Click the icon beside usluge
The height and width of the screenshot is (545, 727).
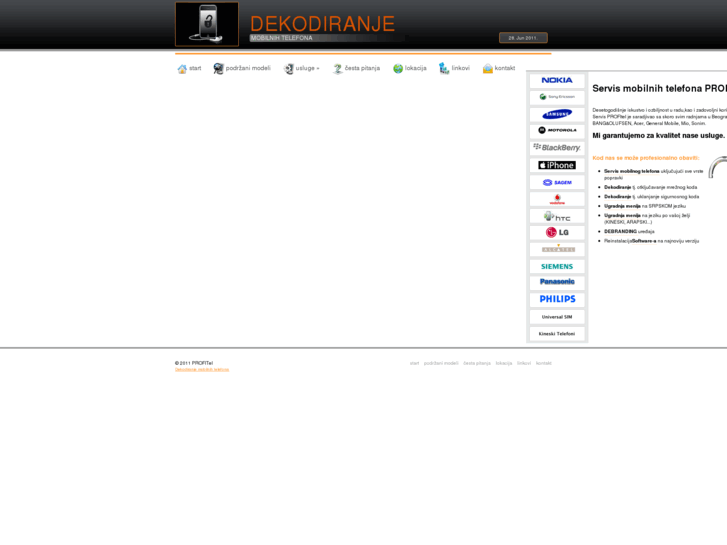pyautogui.click(x=288, y=69)
